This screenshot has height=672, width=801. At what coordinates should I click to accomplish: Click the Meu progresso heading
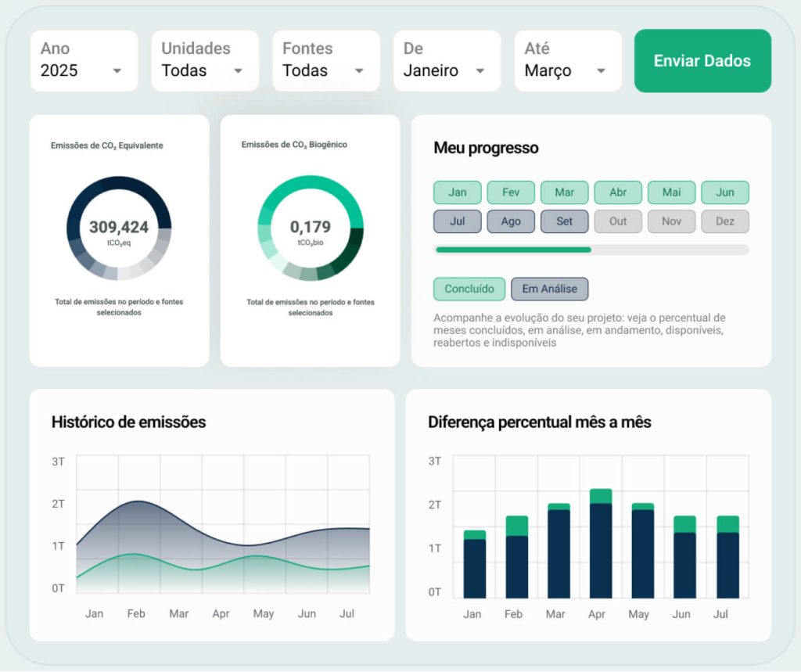(x=486, y=148)
